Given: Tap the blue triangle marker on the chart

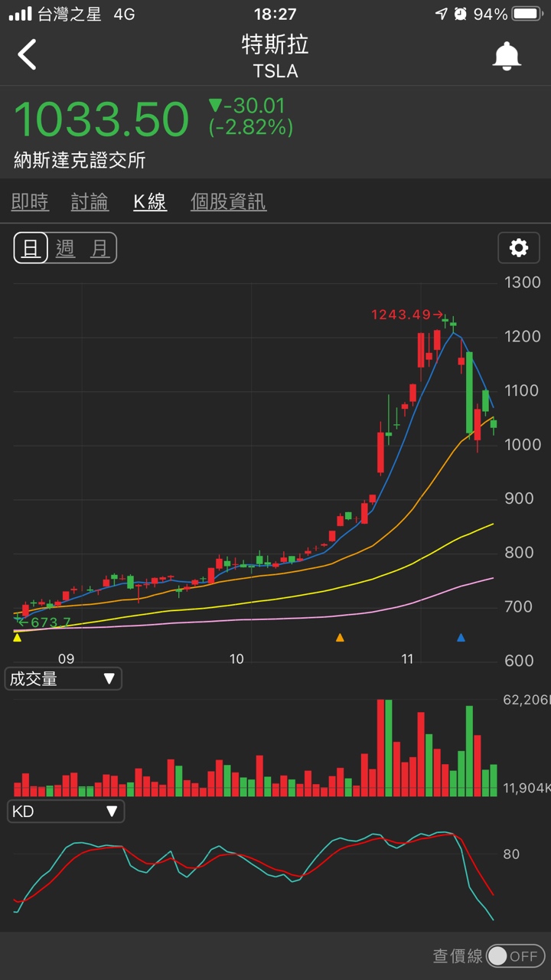Looking at the screenshot, I should (x=461, y=637).
